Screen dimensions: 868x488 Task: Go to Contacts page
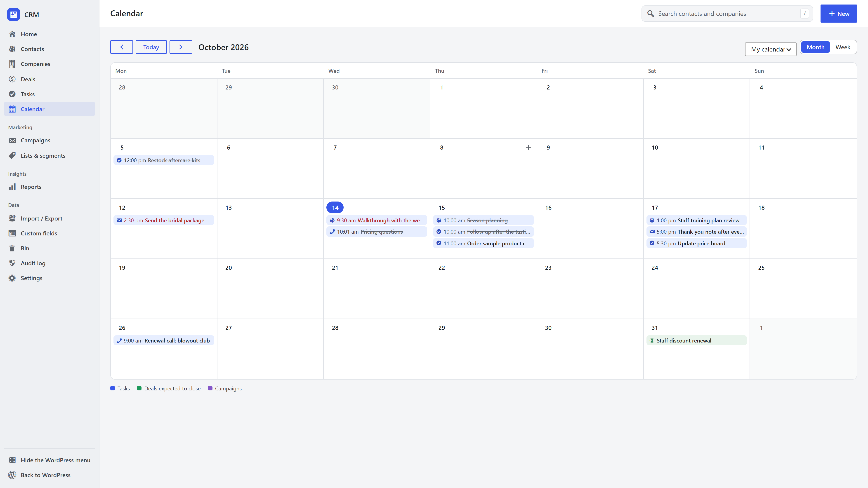50,49
